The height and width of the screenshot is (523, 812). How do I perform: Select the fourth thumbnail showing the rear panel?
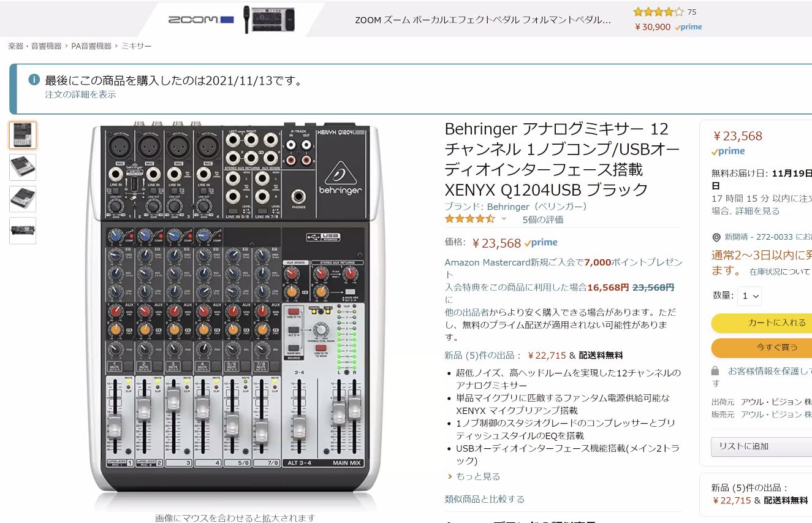click(x=23, y=231)
